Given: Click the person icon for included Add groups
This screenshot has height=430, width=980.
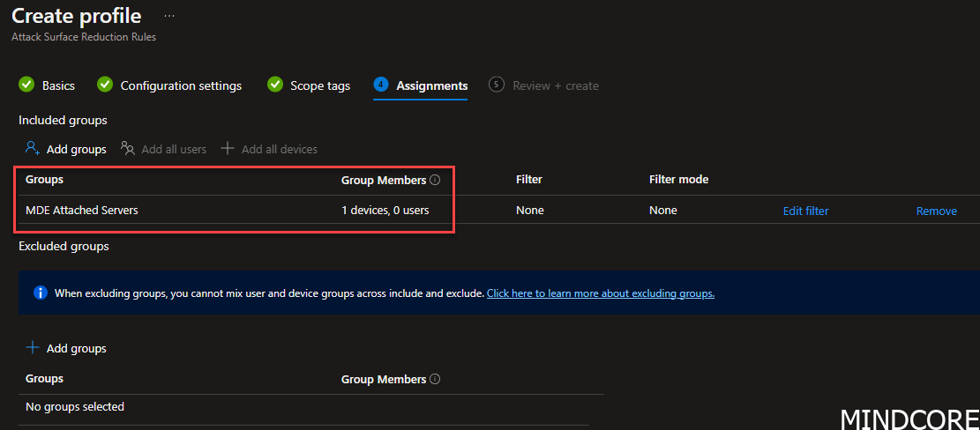Looking at the screenshot, I should [33, 149].
